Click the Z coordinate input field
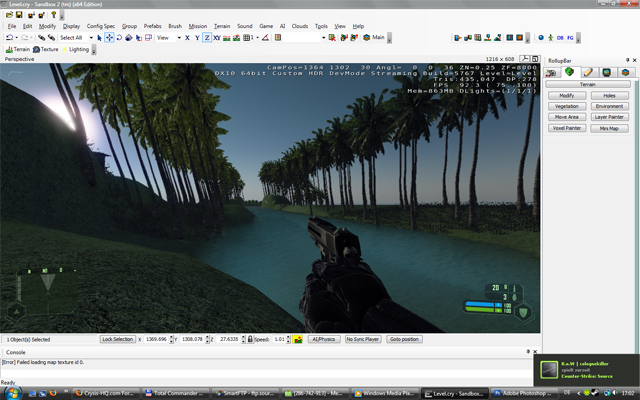Viewport: 640px width, 400px height. (229, 339)
